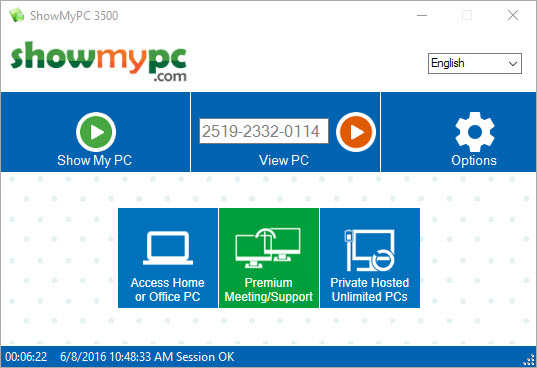Click the View PC label

coord(284,160)
